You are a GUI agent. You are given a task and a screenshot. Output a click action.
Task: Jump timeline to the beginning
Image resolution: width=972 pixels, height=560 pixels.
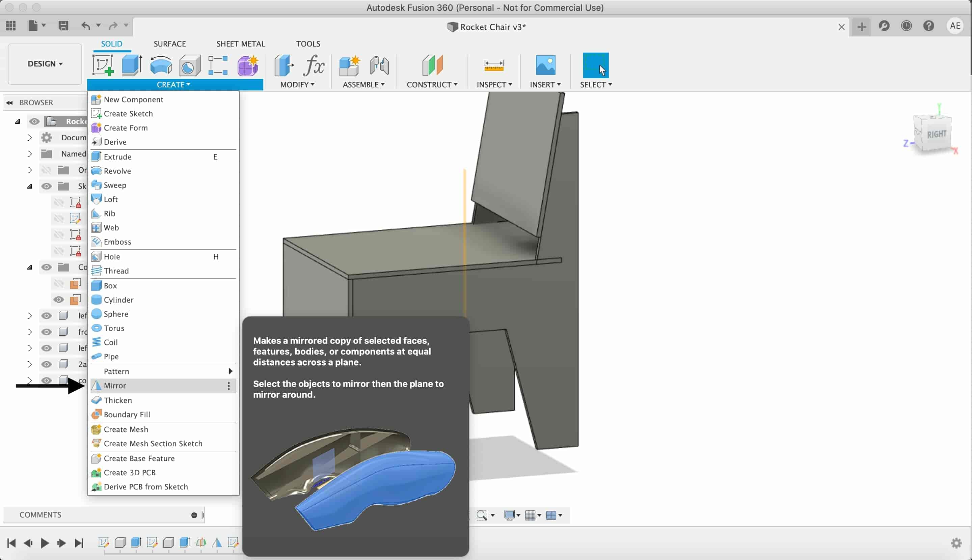[x=11, y=543]
